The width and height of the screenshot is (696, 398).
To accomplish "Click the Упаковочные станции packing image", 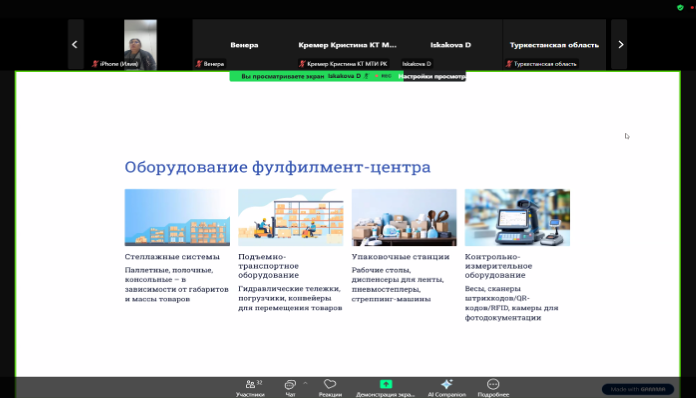I will pos(404,217).
